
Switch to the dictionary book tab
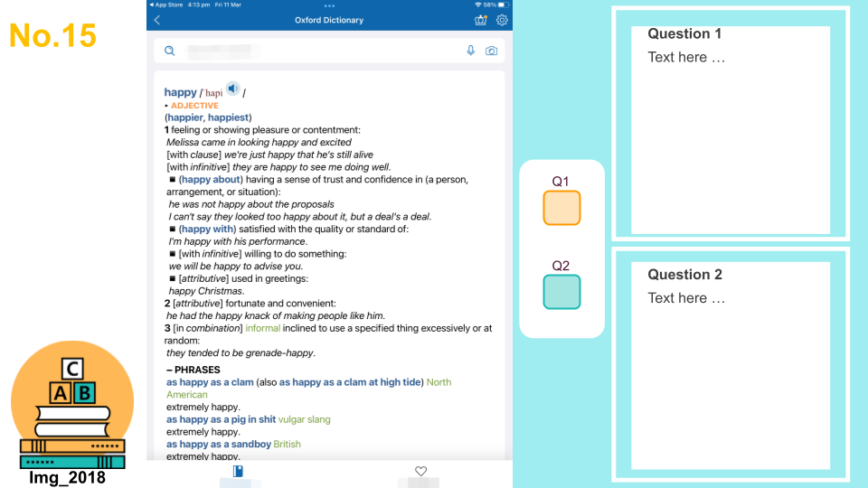click(238, 472)
